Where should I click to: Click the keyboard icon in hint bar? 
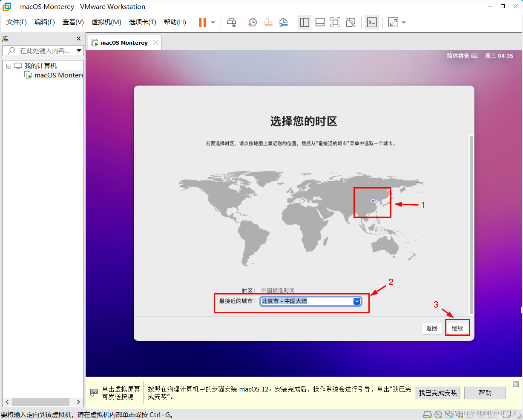point(94,393)
